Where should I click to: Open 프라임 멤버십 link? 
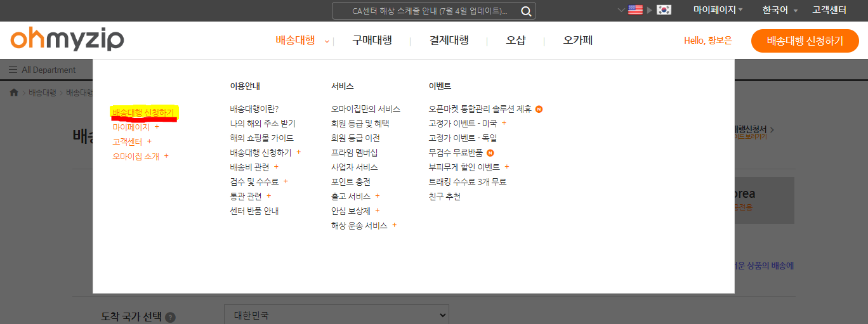(x=354, y=153)
